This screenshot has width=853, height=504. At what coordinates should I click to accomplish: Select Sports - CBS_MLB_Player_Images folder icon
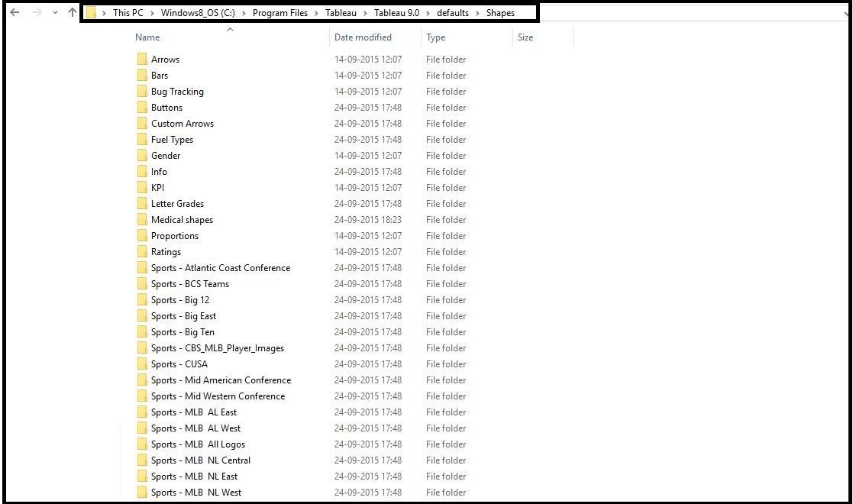pyautogui.click(x=142, y=348)
